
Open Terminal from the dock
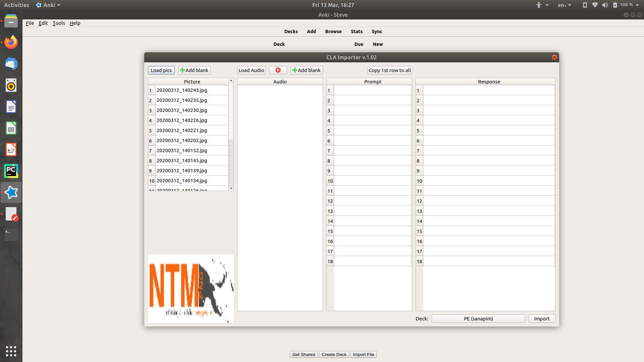click(x=11, y=235)
